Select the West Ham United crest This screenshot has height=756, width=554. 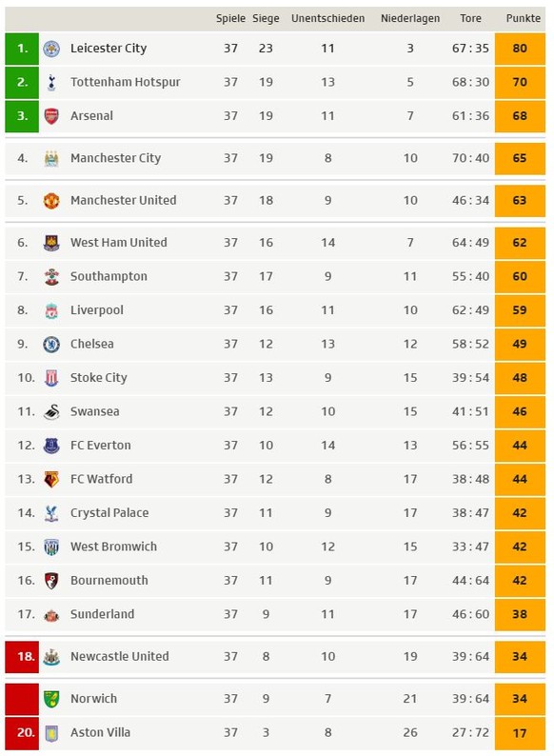[x=51, y=243]
